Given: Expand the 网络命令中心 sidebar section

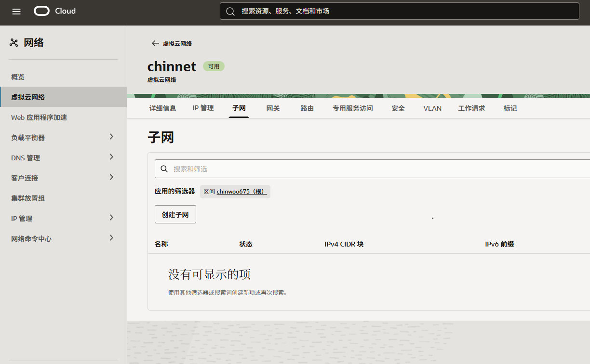Looking at the screenshot, I should [x=111, y=238].
